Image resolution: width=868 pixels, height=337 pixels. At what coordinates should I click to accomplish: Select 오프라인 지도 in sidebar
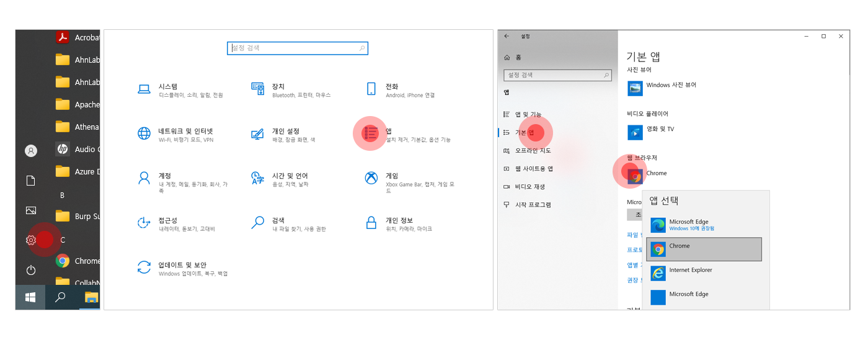click(528, 150)
